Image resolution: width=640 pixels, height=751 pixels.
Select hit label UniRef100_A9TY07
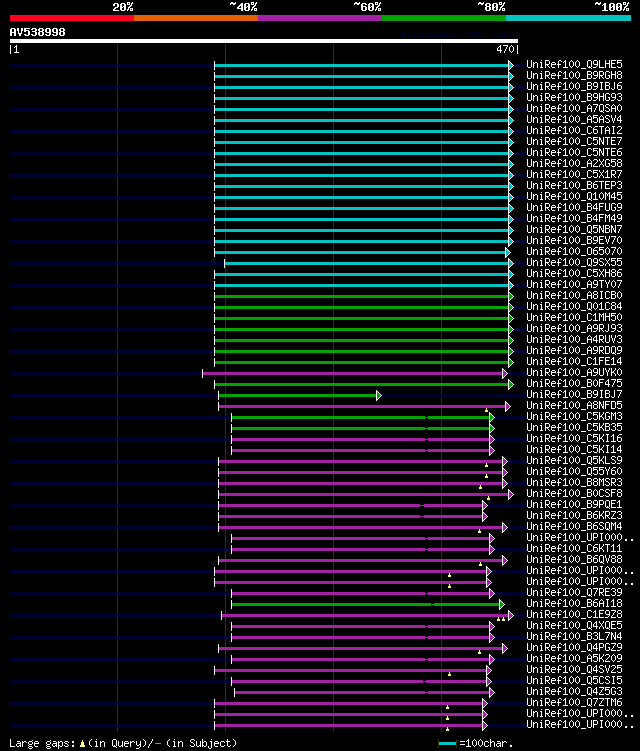(x=574, y=284)
